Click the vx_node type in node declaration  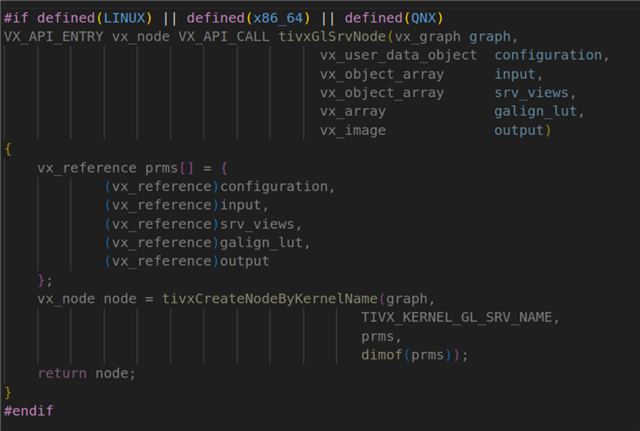[x=66, y=298]
